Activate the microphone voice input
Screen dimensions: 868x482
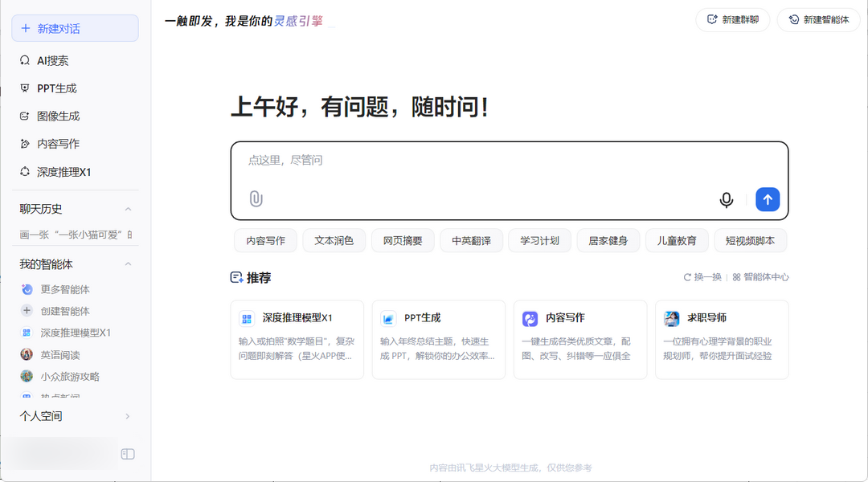click(x=726, y=200)
